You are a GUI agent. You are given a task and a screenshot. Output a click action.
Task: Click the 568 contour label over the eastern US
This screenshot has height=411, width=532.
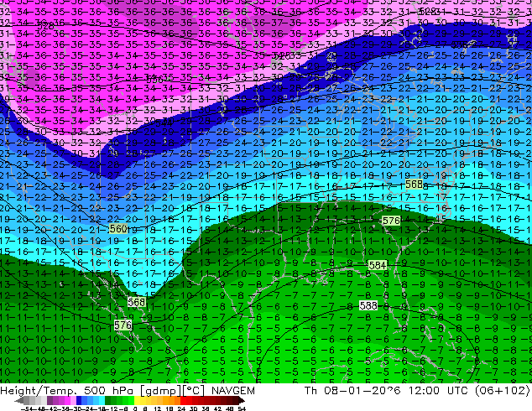415,185
